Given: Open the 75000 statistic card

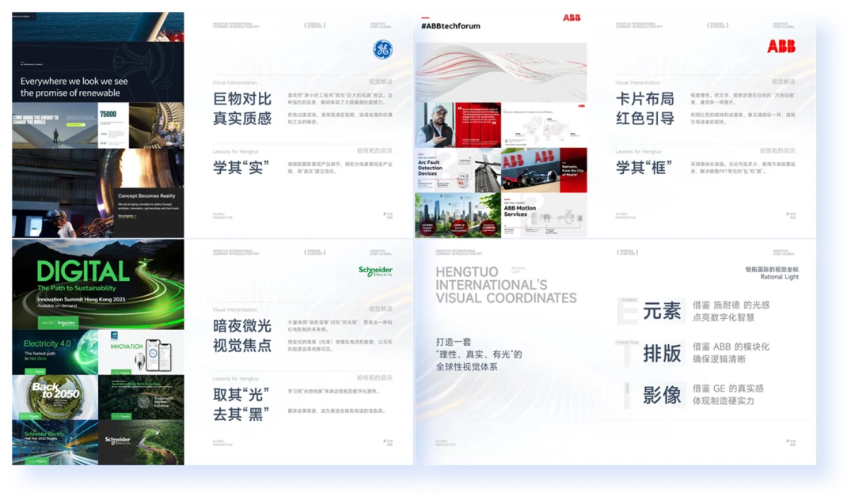Looking at the screenshot, I should point(113,125).
